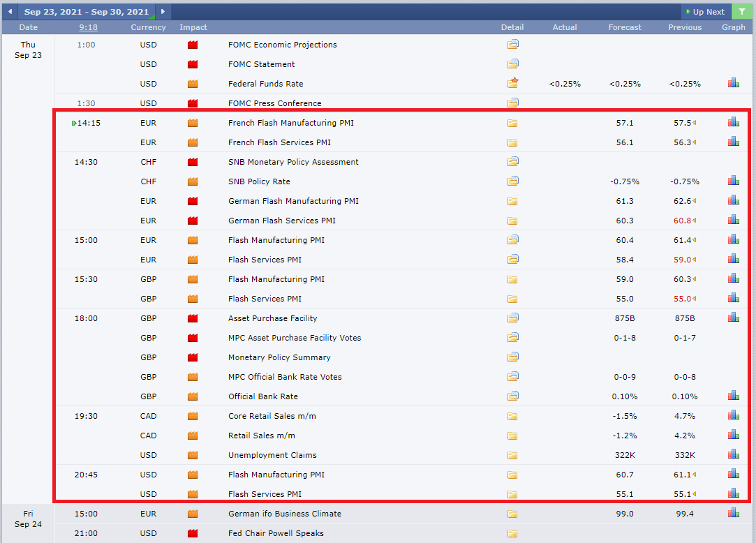Image resolution: width=756 pixels, height=543 pixels.
Task: Open graph for German ifo Business Climate
Action: click(x=734, y=512)
